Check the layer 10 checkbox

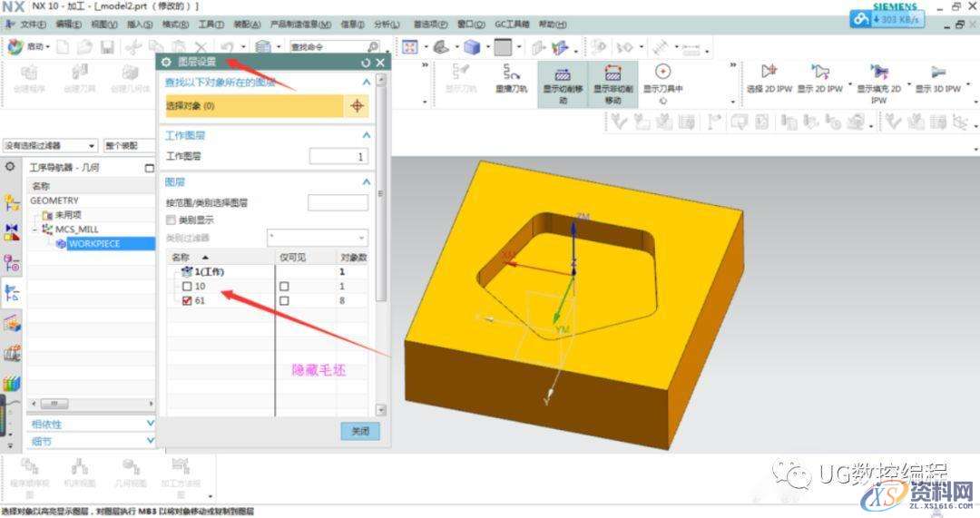point(187,286)
